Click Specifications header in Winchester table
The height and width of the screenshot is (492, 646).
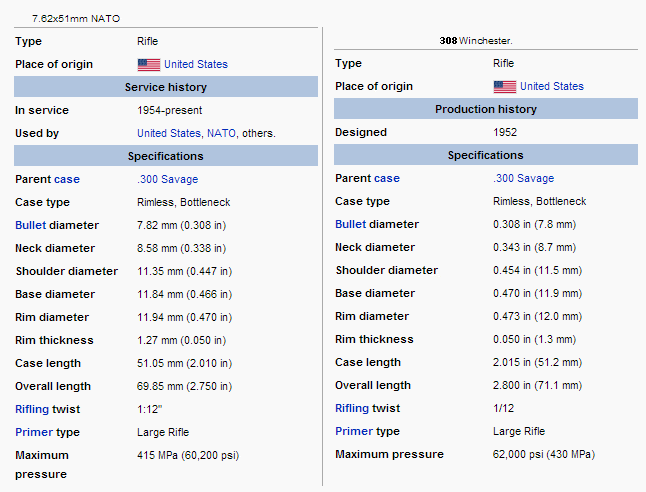point(486,155)
